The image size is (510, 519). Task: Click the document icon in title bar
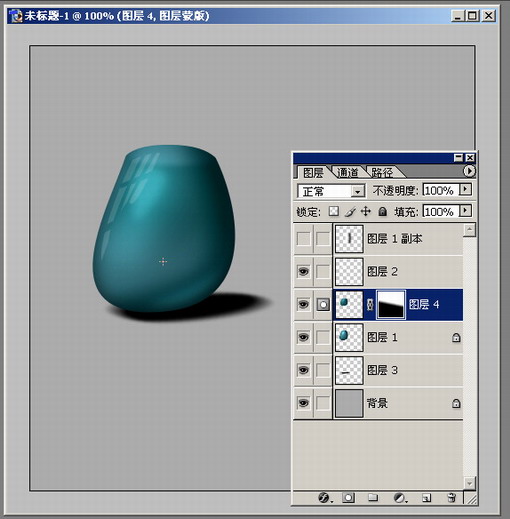(16, 16)
